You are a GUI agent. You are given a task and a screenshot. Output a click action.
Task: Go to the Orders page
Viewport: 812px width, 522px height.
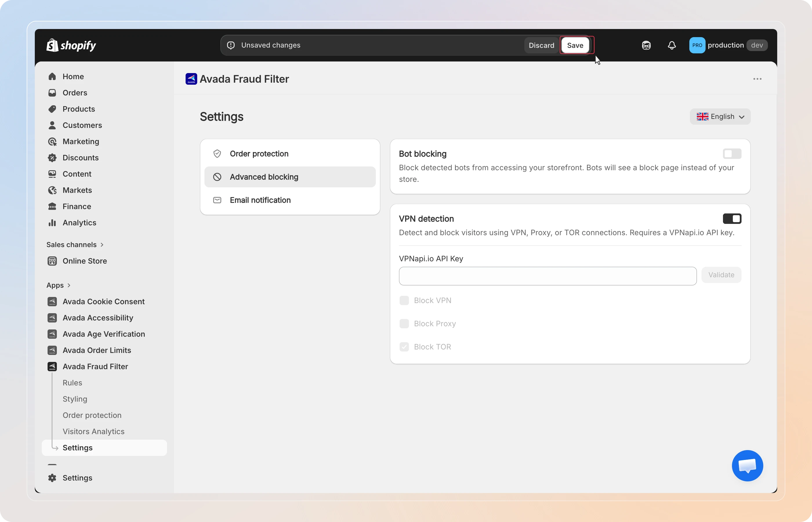point(75,93)
